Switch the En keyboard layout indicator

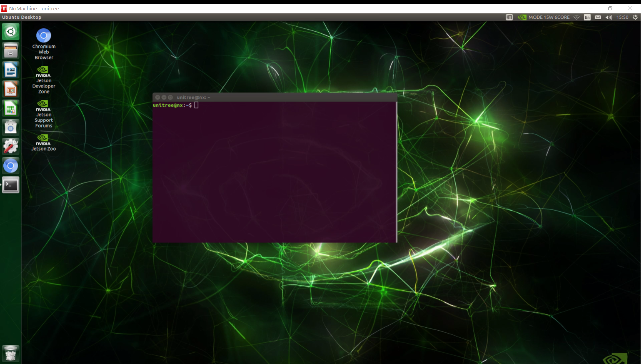(x=587, y=17)
